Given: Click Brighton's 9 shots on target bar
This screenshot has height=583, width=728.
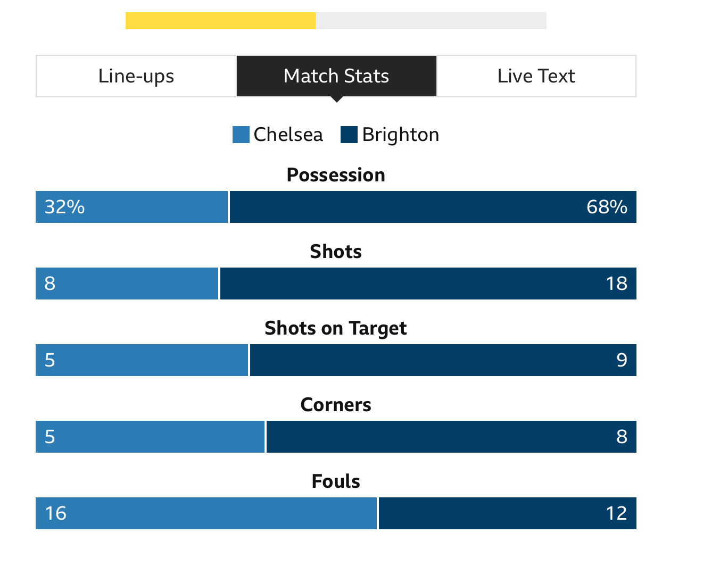Looking at the screenshot, I should [x=443, y=360].
